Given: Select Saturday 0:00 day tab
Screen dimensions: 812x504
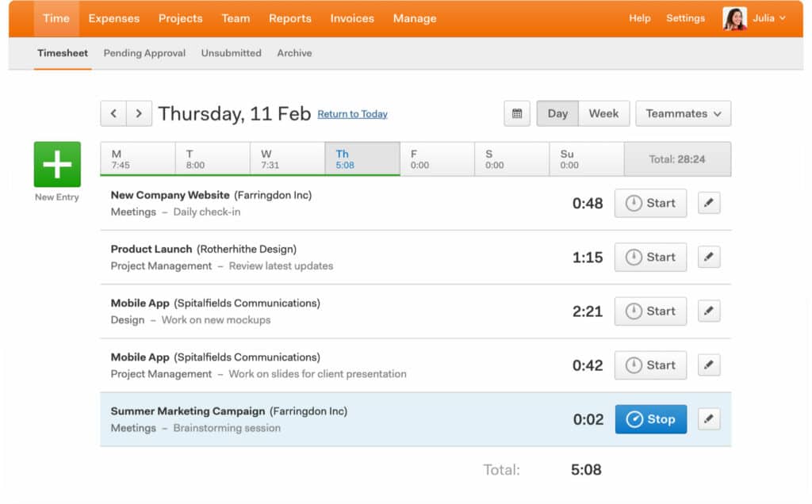Looking at the screenshot, I should pyautogui.click(x=512, y=158).
